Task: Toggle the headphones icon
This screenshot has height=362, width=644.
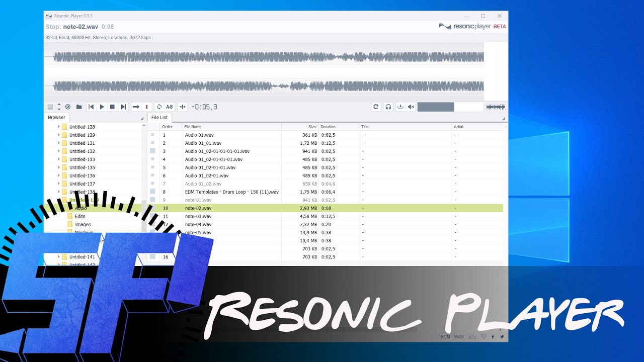Action: [x=388, y=107]
